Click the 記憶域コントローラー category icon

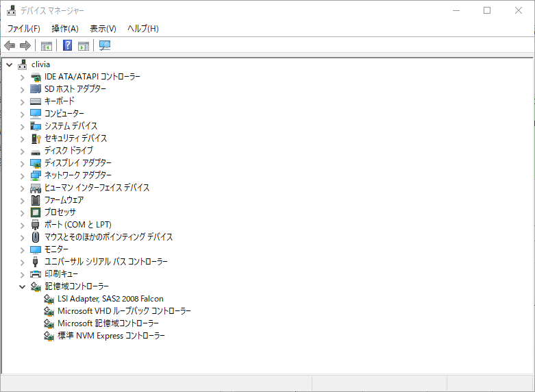point(36,286)
